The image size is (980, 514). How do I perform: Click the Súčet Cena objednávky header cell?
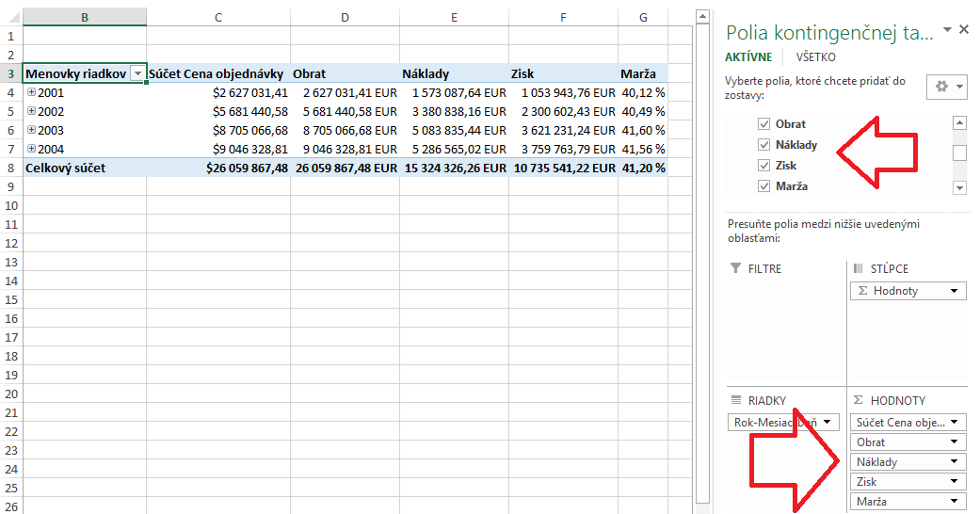(x=218, y=73)
